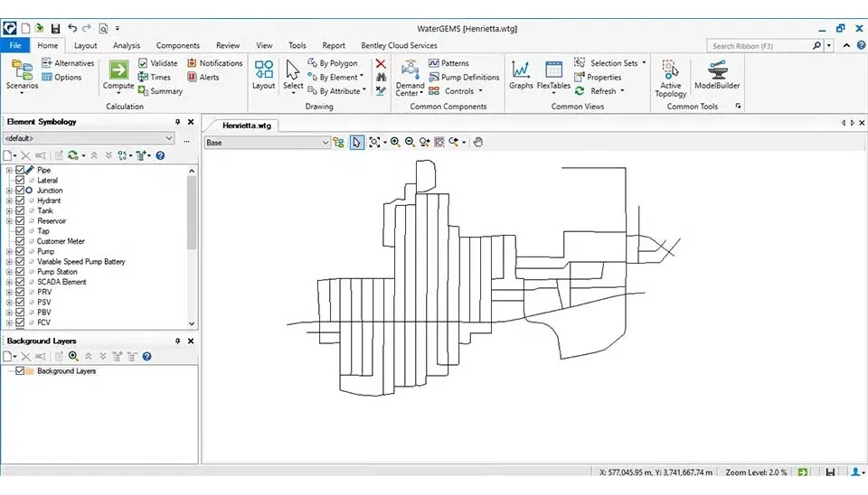Open the Base scenario dropdown
Viewport: 868px width, 495px height.
[325, 143]
